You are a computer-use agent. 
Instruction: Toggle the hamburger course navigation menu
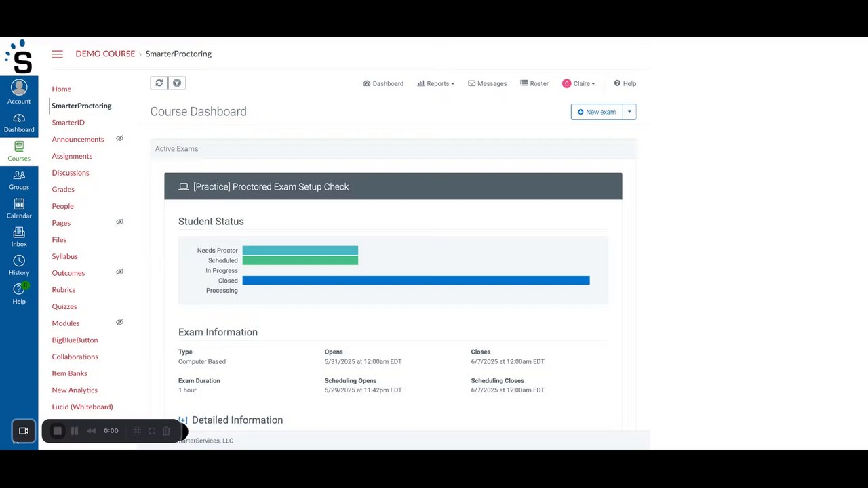pyautogui.click(x=58, y=54)
